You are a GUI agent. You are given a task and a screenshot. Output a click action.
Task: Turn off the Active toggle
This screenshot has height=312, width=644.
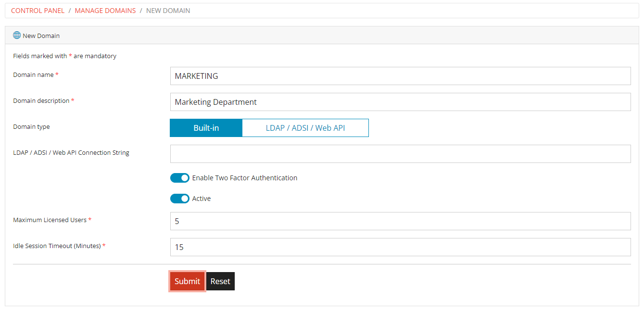tap(179, 199)
